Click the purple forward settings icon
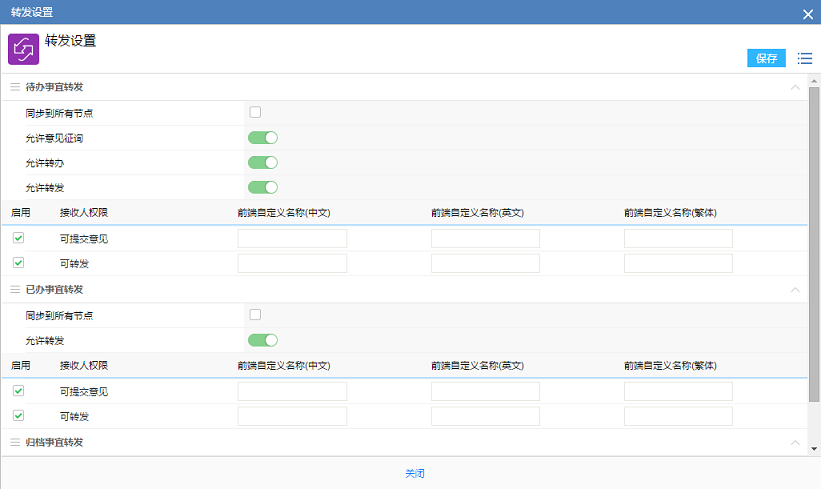Screen dimensions: 821x489 coord(24,49)
